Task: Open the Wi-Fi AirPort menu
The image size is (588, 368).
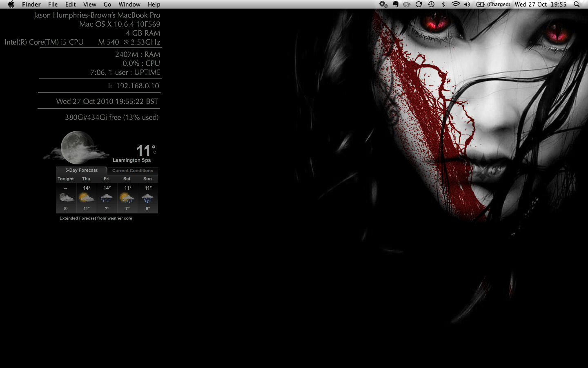Action: point(455,4)
